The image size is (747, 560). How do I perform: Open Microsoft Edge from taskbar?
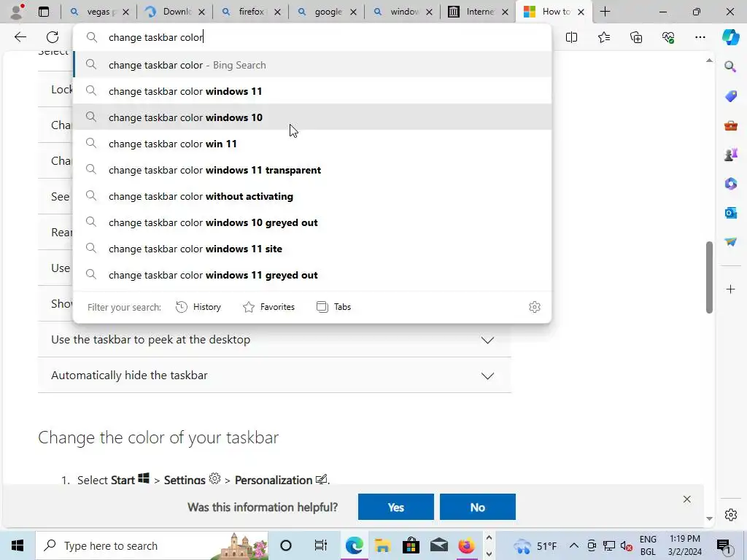[x=354, y=545]
